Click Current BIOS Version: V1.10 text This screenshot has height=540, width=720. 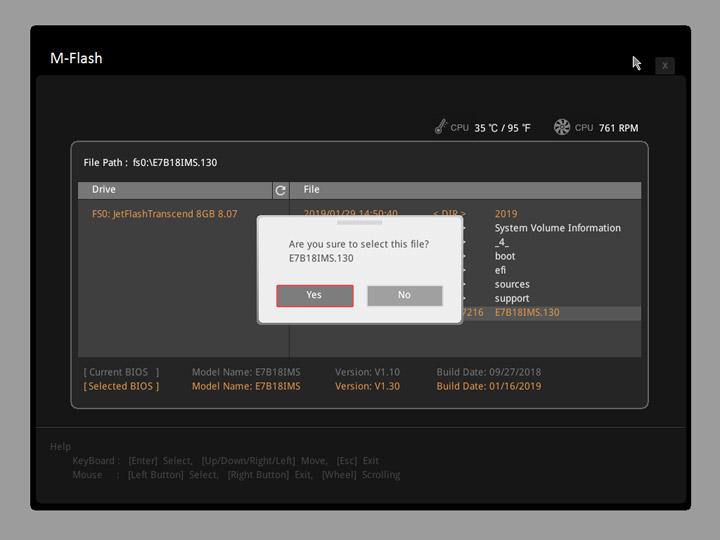point(367,372)
